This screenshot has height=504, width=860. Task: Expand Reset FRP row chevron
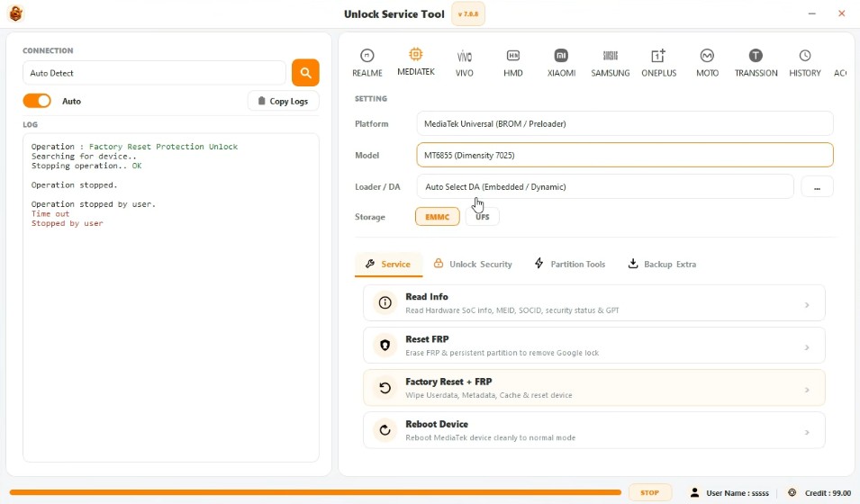(807, 347)
